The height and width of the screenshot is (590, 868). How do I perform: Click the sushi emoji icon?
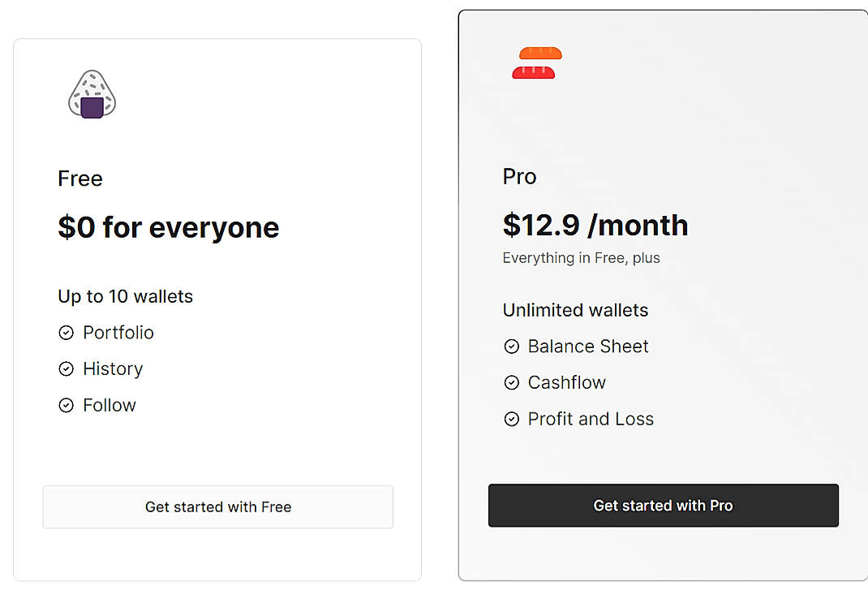click(x=536, y=62)
